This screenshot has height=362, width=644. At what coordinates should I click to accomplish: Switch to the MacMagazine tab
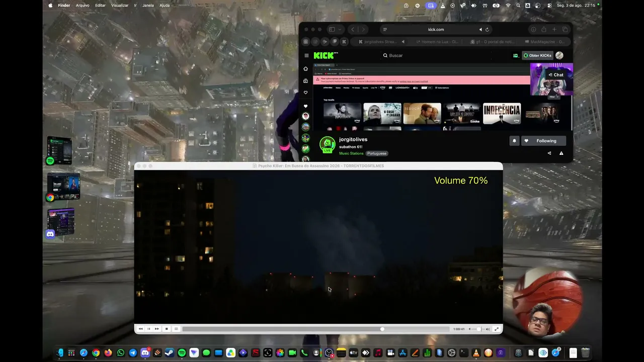pos(545,42)
